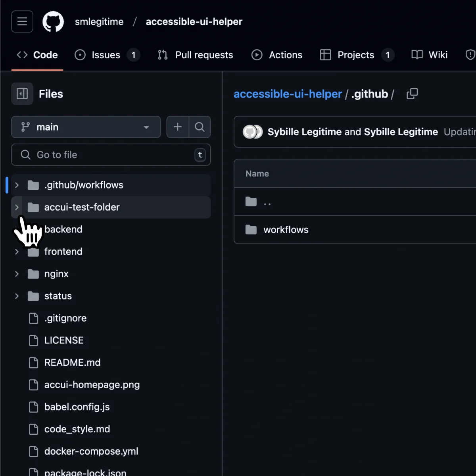This screenshot has width=476, height=476.
Task: Click the .github breadcrumb text
Action: click(370, 94)
